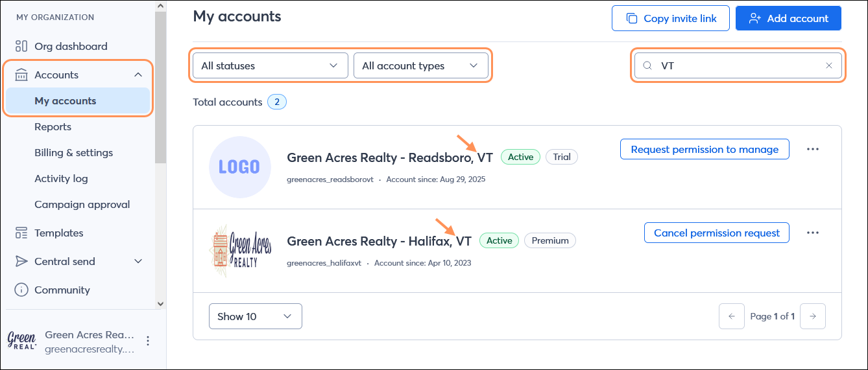Collapse the Accounts section chevron

click(138, 75)
